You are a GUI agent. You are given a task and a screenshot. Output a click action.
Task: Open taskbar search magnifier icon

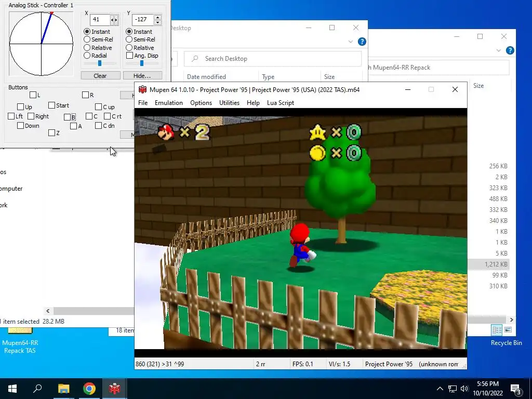(x=37, y=389)
